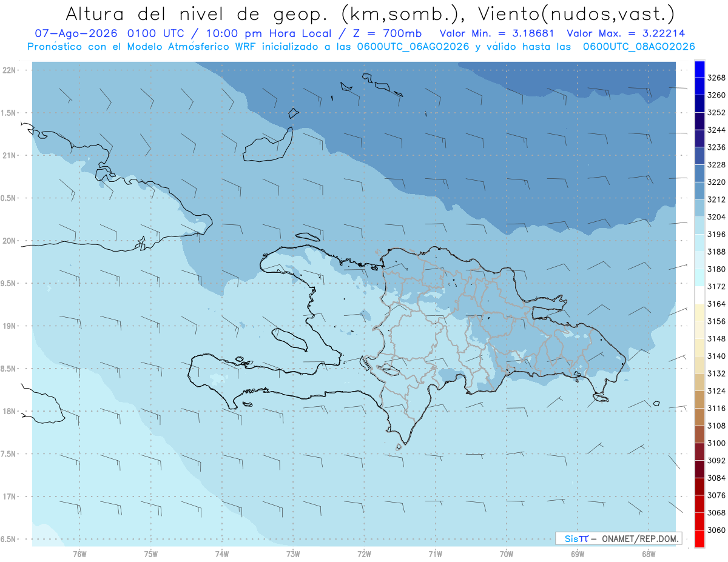Click legend value 3084

pos(716,478)
